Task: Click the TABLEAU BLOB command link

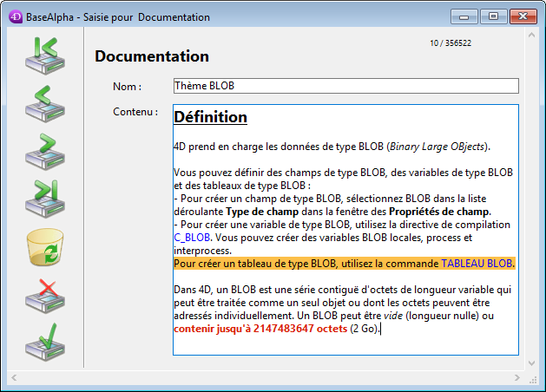Action: click(x=477, y=264)
